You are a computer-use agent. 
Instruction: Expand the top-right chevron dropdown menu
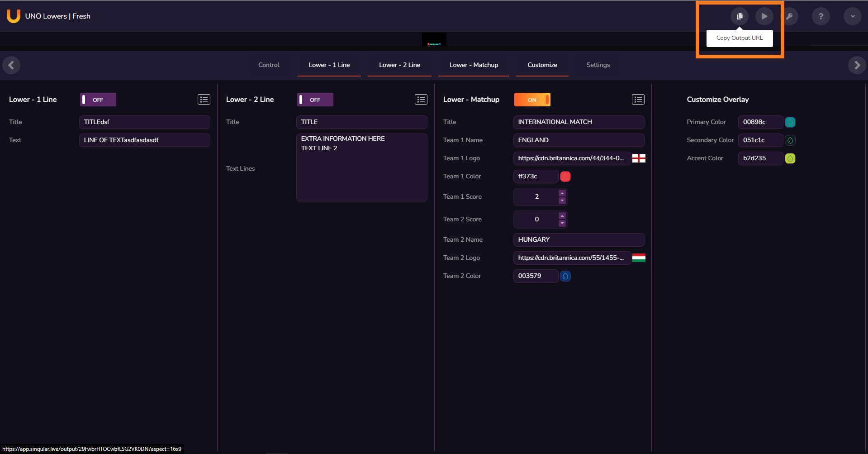point(852,16)
